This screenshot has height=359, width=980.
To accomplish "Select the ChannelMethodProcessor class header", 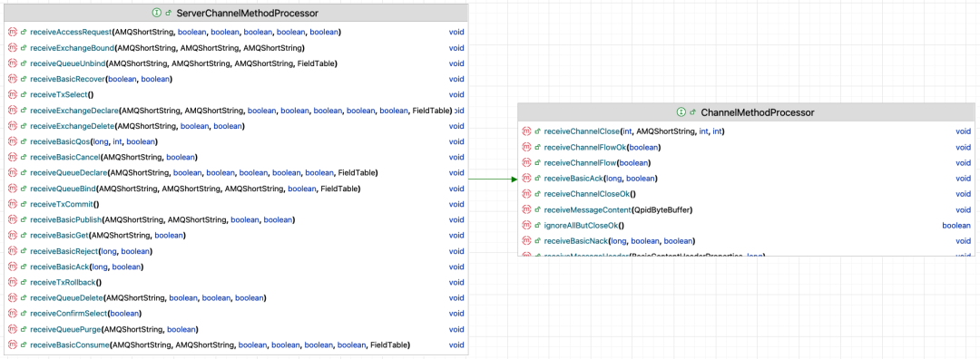I will click(x=745, y=112).
